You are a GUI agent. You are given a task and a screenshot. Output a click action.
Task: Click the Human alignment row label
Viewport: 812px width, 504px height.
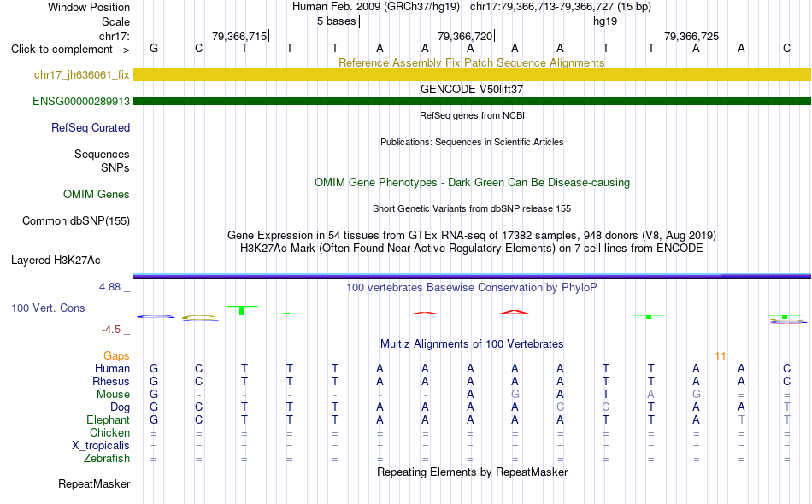(x=112, y=369)
